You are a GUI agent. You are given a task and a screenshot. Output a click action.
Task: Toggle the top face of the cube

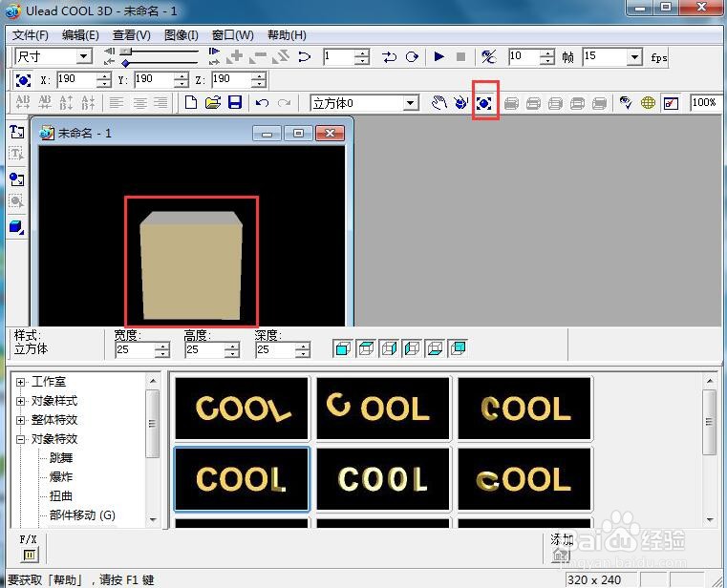coord(366,348)
